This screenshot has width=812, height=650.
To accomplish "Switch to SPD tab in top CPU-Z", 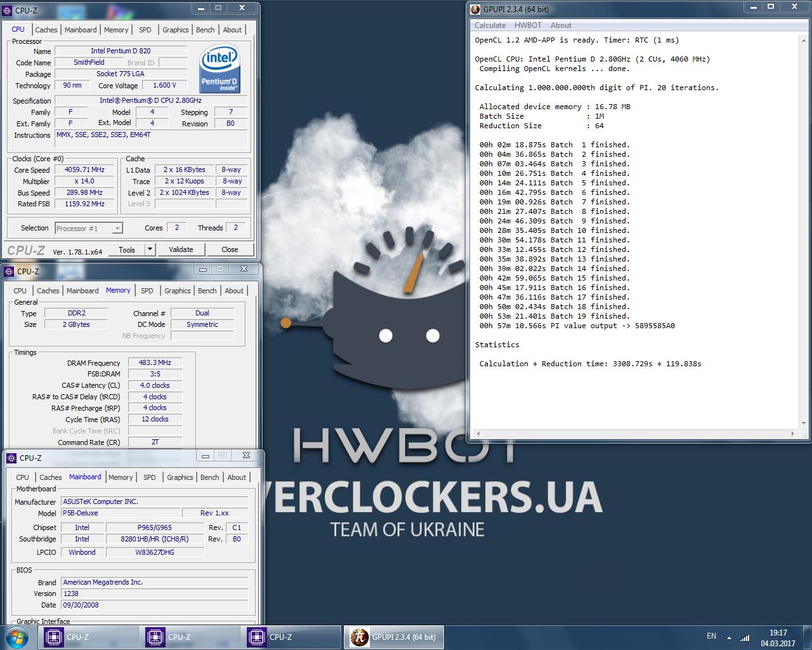I will [x=145, y=30].
